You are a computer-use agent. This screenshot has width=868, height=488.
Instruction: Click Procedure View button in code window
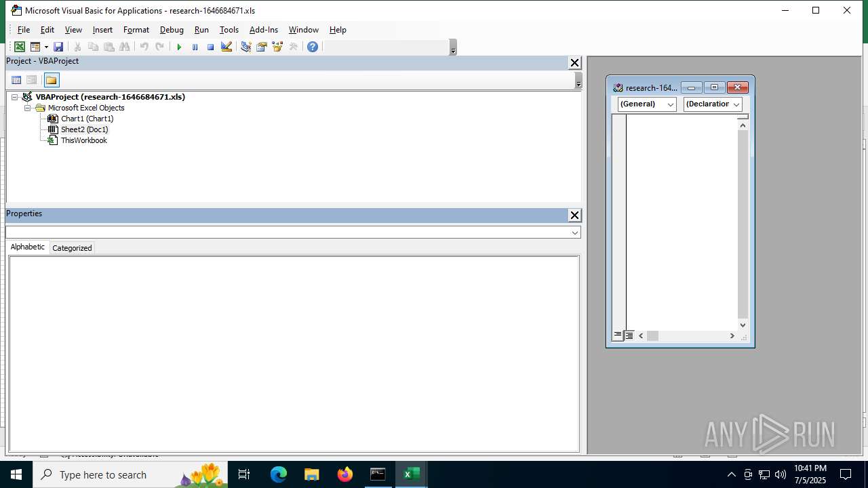coord(618,335)
